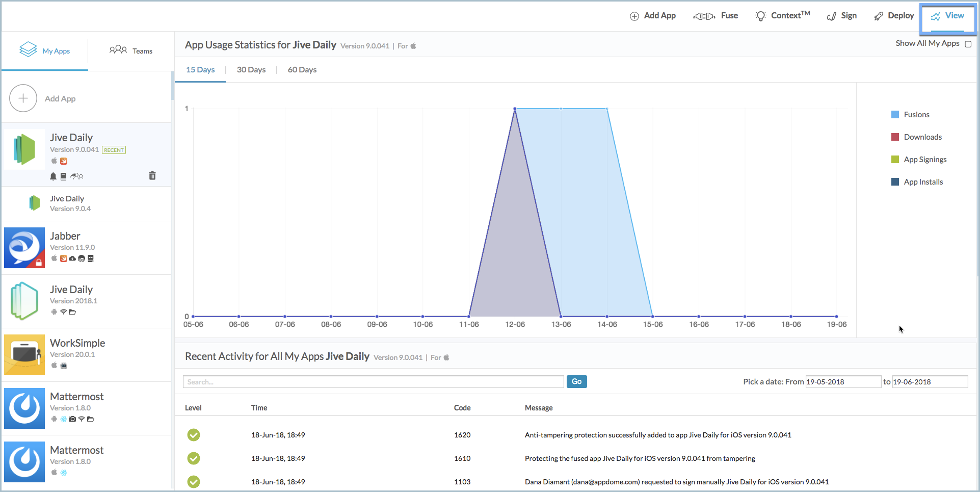Image resolution: width=980 pixels, height=492 pixels.
Task: Open notifications bell for Jive Daily 9.0.041
Action: click(x=53, y=176)
